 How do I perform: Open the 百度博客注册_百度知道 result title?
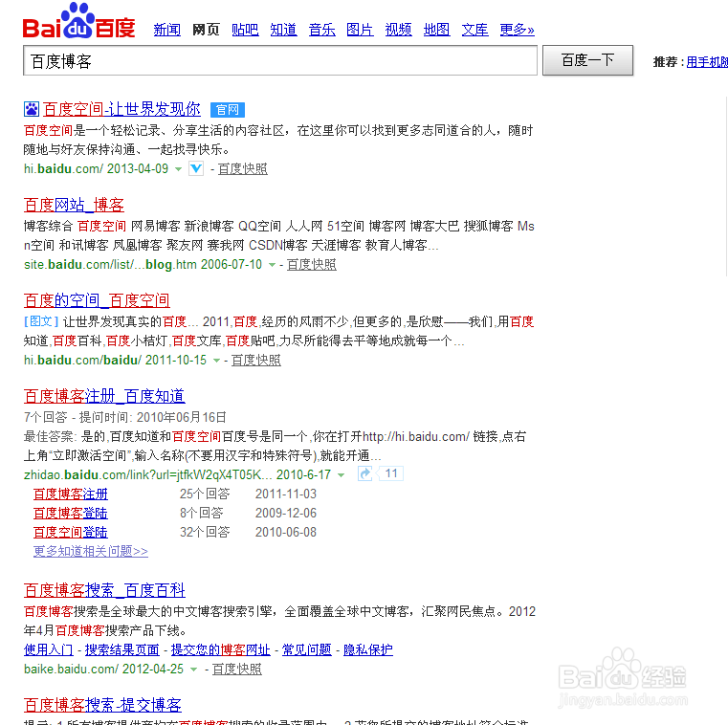104,396
